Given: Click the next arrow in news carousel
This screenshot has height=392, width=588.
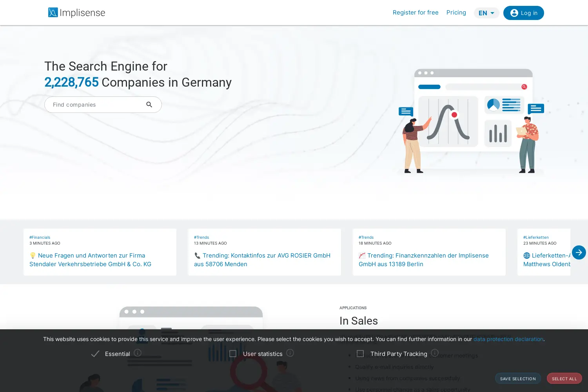Looking at the screenshot, I should click(579, 252).
